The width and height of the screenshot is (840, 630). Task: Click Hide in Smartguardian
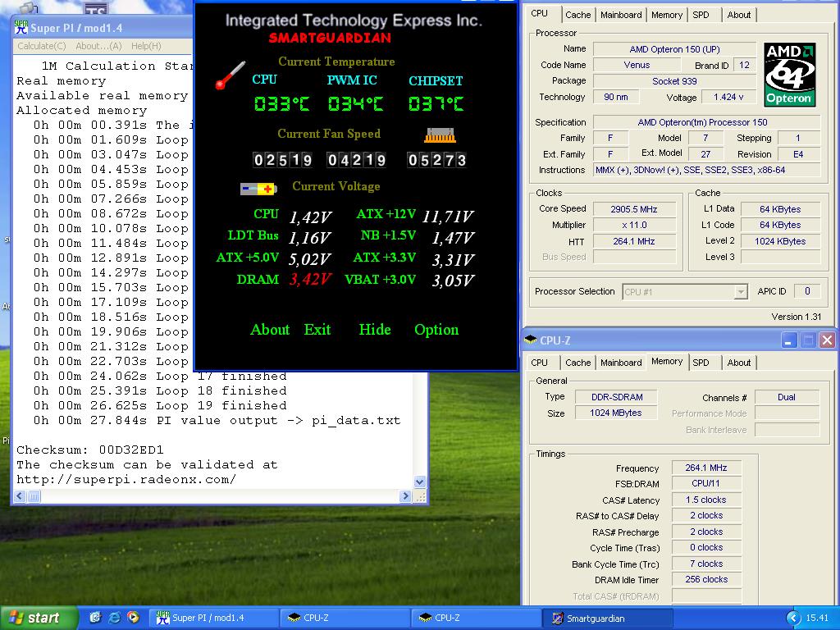point(374,330)
